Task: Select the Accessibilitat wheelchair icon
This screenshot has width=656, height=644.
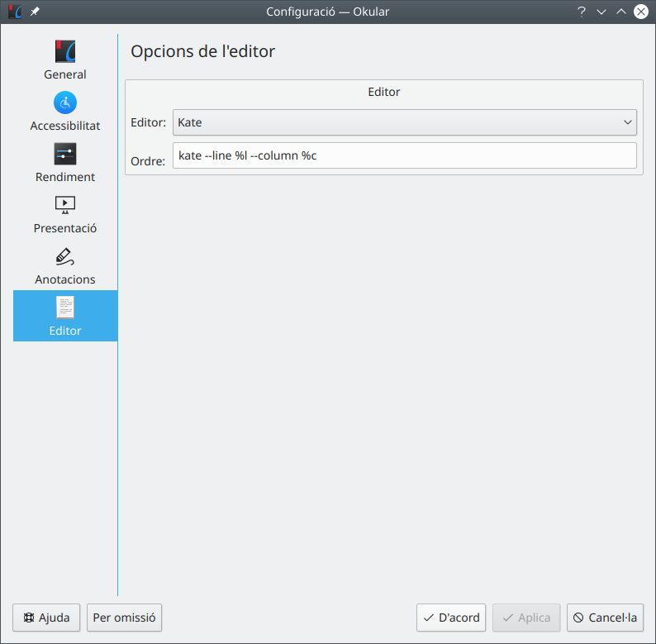Action: tap(65, 103)
